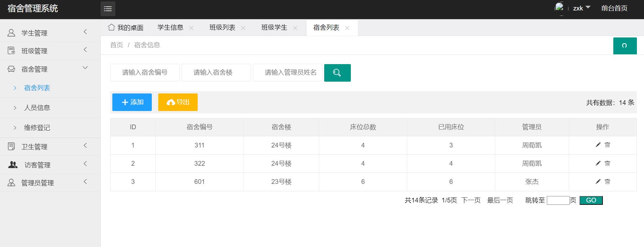Click the 床位总数 column header
Screen dimensions: 644x247
point(363,127)
